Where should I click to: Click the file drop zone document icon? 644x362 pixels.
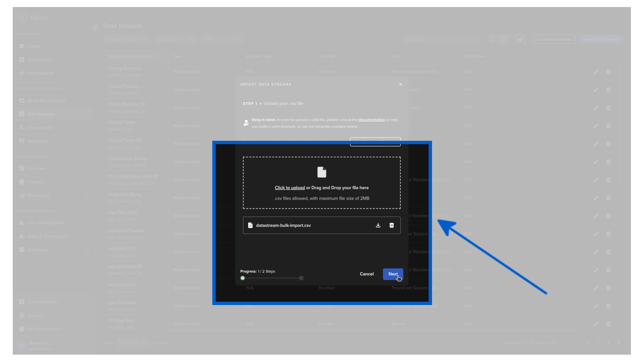[322, 172]
